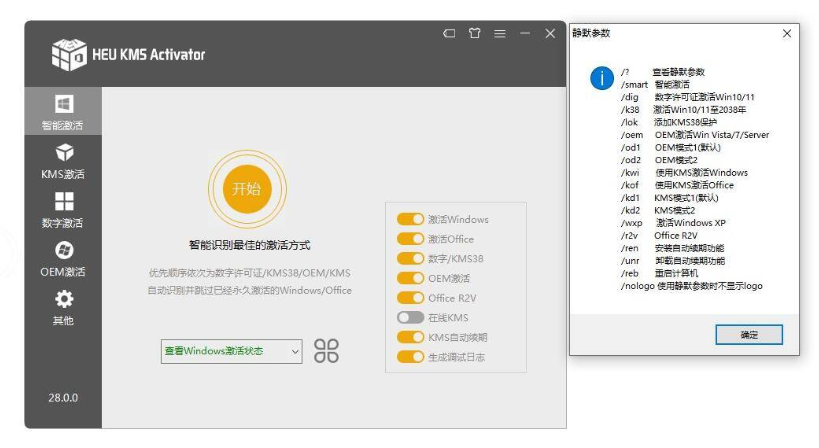Screen dimensions: 819x448
Task: Click the orange 开始 start button
Action: (x=247, y=188)
